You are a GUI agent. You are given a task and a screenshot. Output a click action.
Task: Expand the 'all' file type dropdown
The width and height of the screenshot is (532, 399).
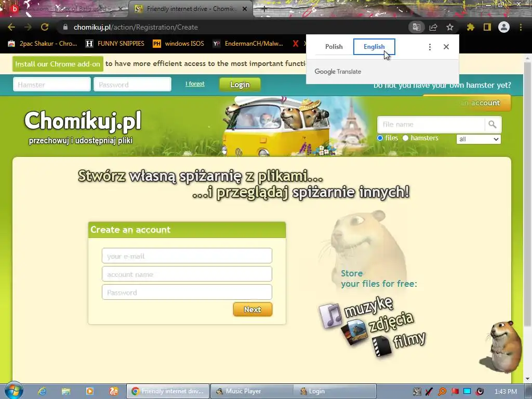click(478, 139)
